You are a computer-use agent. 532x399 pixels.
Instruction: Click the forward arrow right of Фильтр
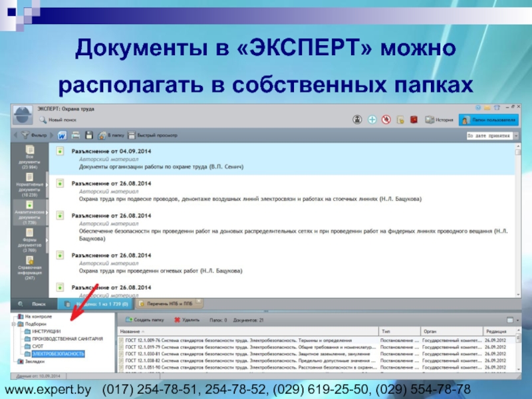[x=52, y=135]
